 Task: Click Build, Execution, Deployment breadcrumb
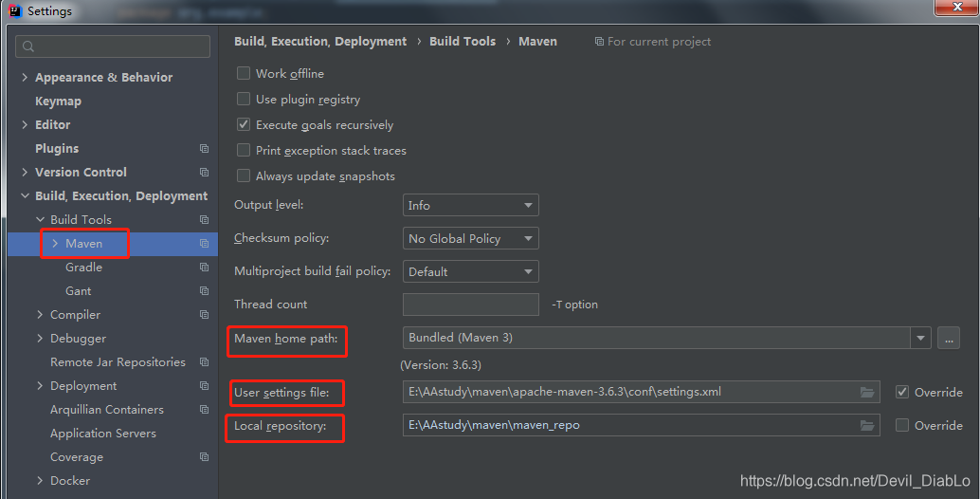[320, 42]
